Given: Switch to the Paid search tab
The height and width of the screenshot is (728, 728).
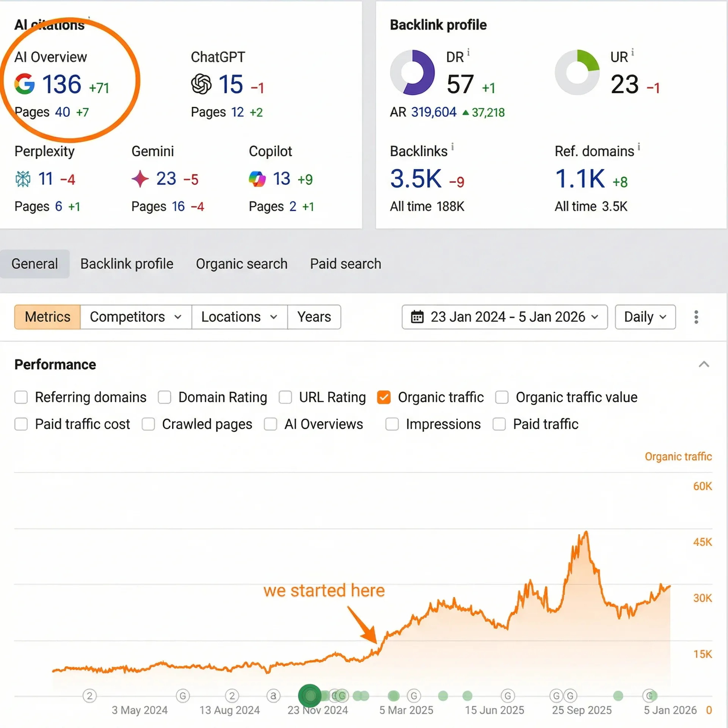Looking at the screenshot, I should click(x=345, y=264).
